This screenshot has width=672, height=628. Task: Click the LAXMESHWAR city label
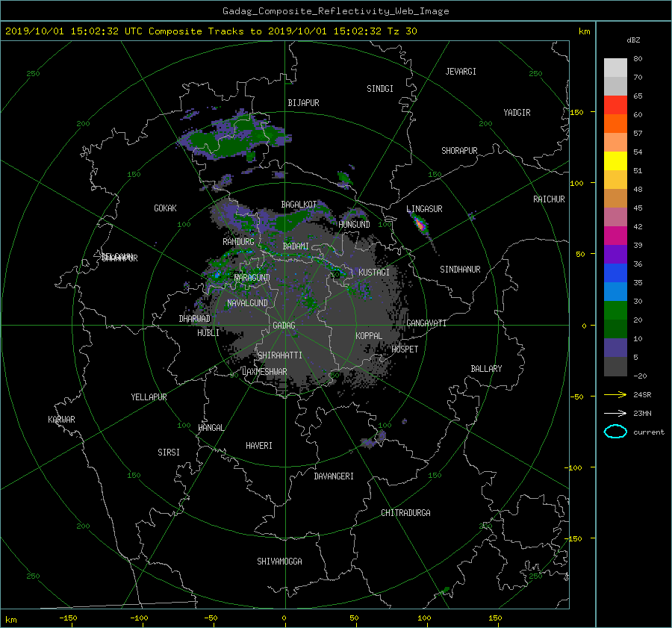pyautogui.click(x=264, y=372)
